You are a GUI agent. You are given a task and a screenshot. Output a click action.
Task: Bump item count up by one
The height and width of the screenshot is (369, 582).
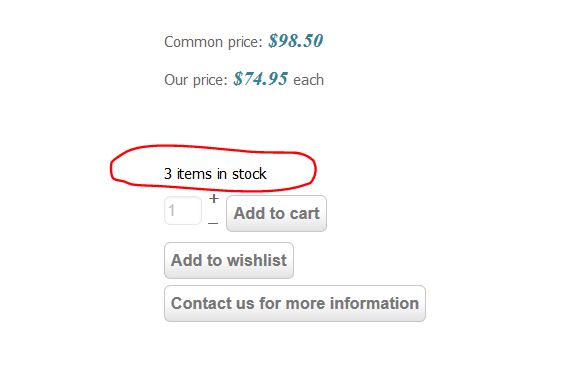[213, 199]
